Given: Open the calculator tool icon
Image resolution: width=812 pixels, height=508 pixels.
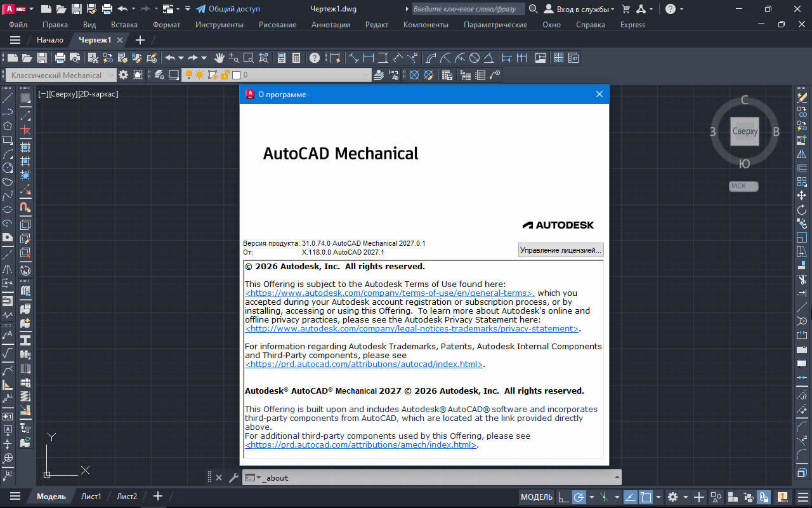Looking at the screenshot, I should (296, 58).
